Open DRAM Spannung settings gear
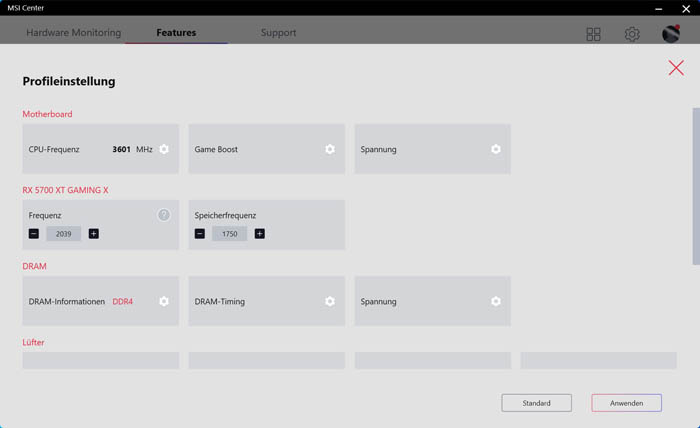This screenshot has width=700, height=428. coord(496,301)
